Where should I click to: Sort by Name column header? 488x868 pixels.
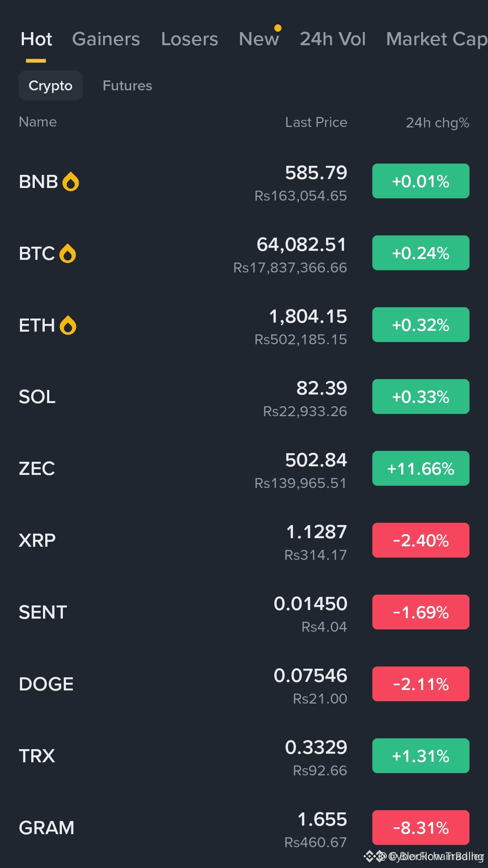coord(38,122)
